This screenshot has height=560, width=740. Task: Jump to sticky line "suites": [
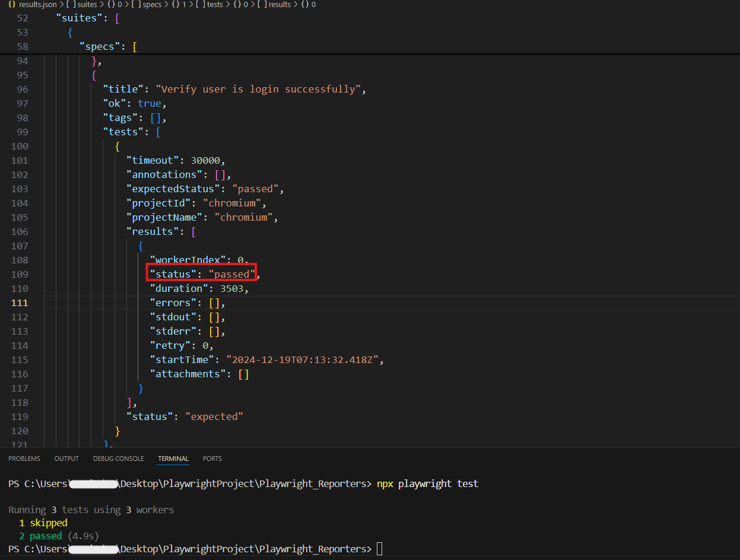tap(88, 18)
